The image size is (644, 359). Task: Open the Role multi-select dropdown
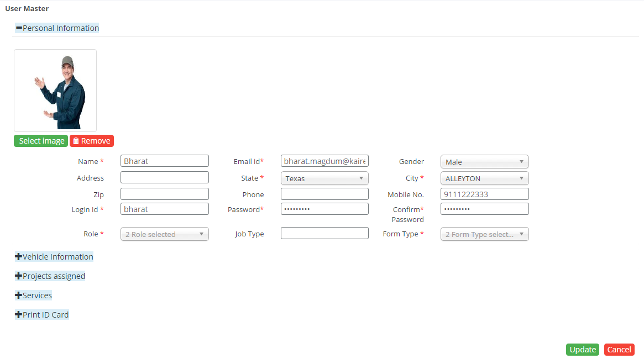(165, 234)
